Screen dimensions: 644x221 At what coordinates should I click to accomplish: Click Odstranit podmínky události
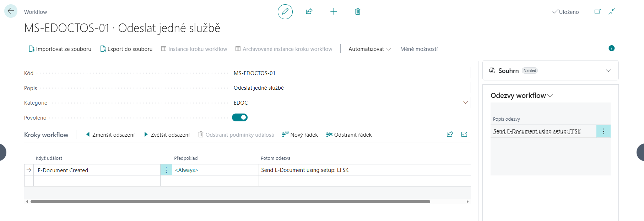coord(236,135)
